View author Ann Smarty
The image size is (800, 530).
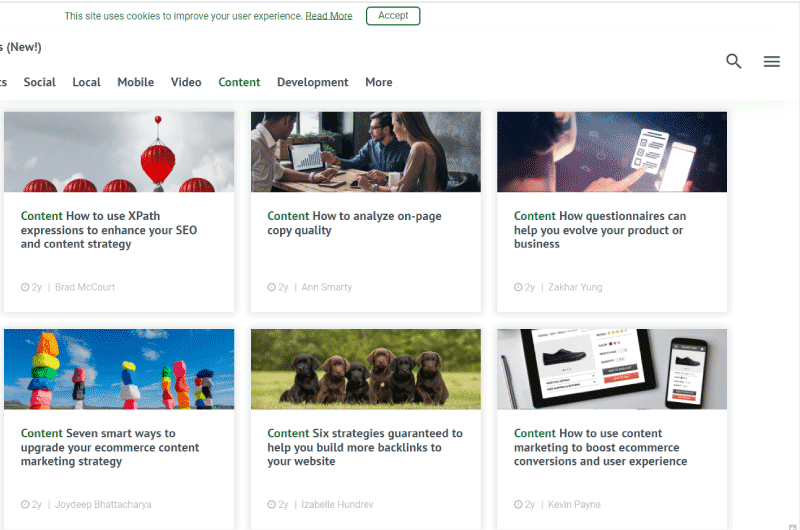coord(327,287)
